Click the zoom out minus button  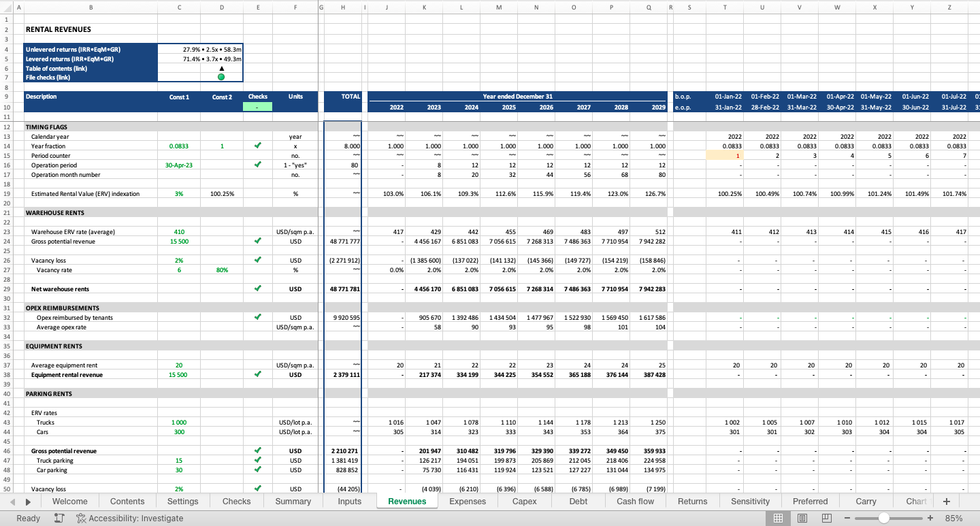coord(847,518)
